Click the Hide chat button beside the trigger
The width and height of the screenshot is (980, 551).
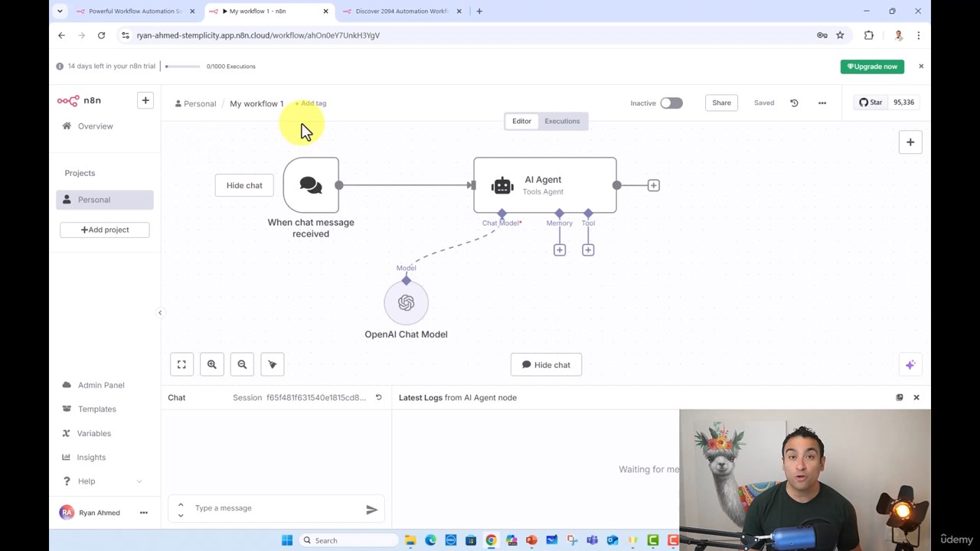click(244, 185)
